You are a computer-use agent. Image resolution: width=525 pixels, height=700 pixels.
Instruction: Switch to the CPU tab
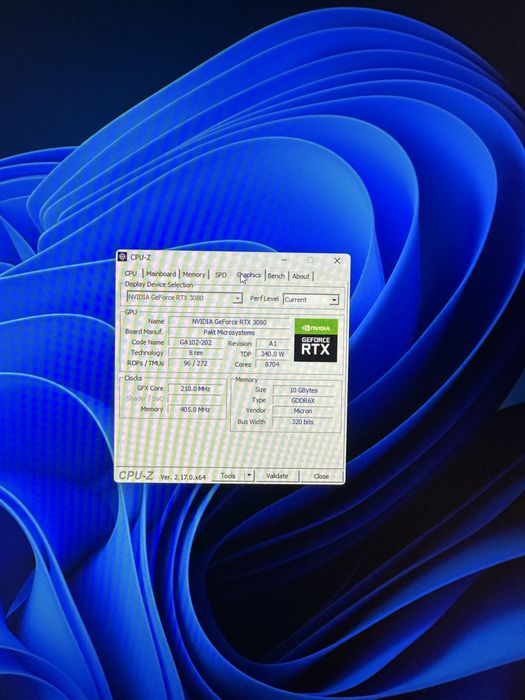click(131, 273)
